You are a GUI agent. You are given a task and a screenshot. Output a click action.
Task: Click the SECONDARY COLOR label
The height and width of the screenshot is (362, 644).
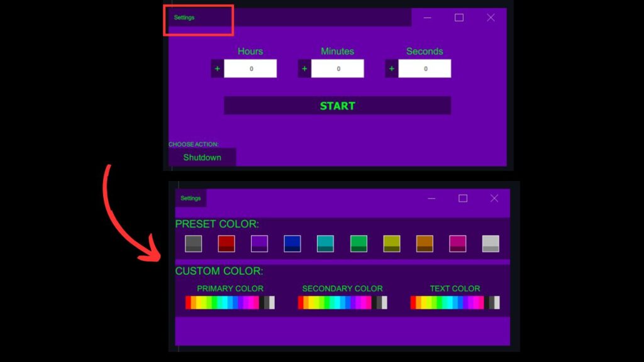pos(343,288)
